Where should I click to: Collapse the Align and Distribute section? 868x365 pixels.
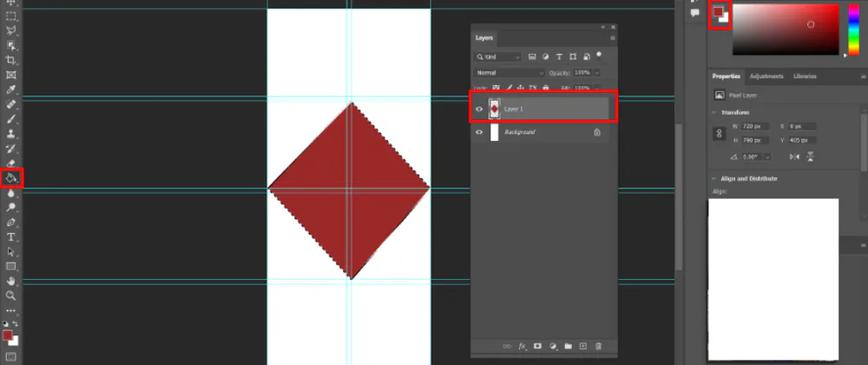pyautogui.click(x=714, y=178)
